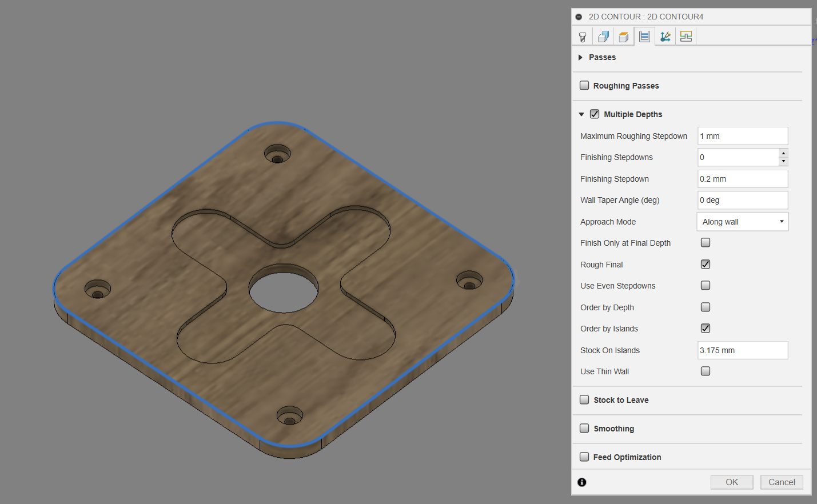Enable Finish Only at Final Depth
The height and width of the screenshot is (504, 817).
tap(706, 242)
